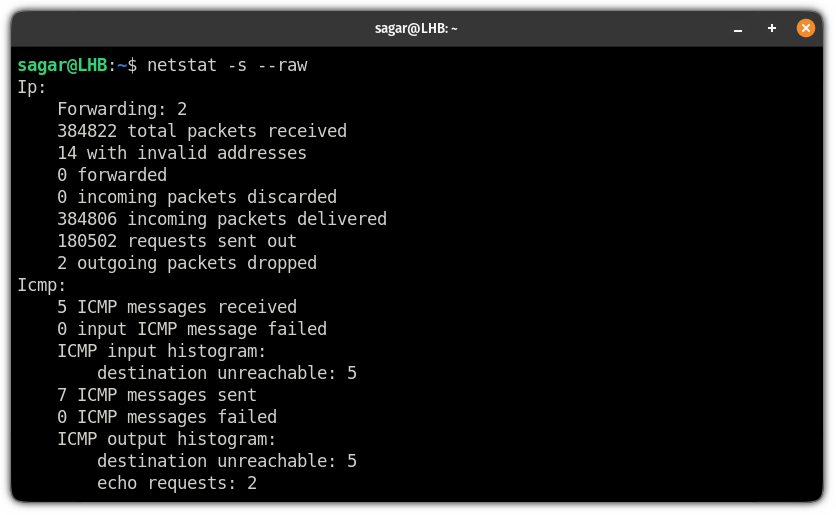Click the ICMP input histogram heading

click(162, 351)
